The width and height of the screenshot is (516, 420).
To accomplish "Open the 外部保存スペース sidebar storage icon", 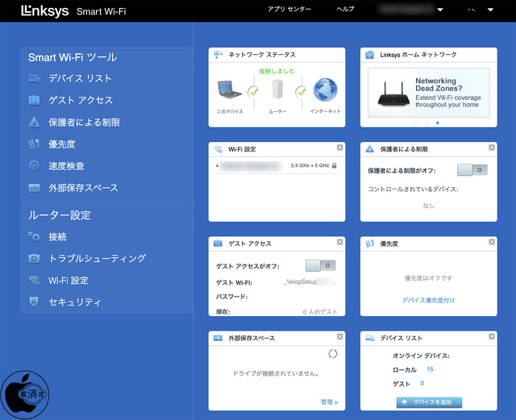I will tap(34, 188).
